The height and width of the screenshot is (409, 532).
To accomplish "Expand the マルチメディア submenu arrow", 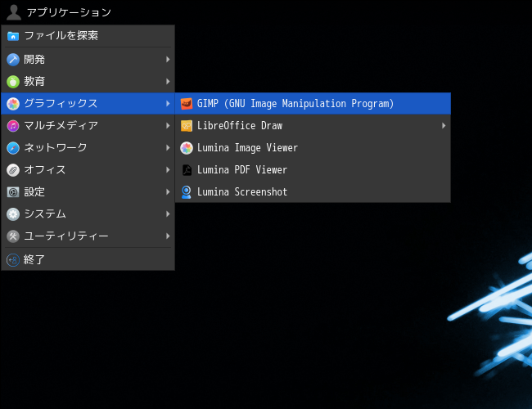I will pyautogui.click(x=168, y=126).
